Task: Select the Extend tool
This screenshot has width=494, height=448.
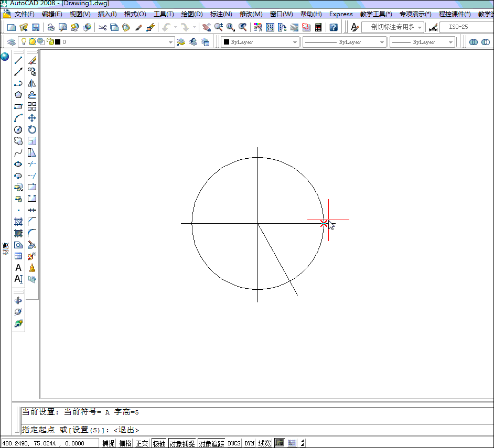Action: [x=32, y=176]
